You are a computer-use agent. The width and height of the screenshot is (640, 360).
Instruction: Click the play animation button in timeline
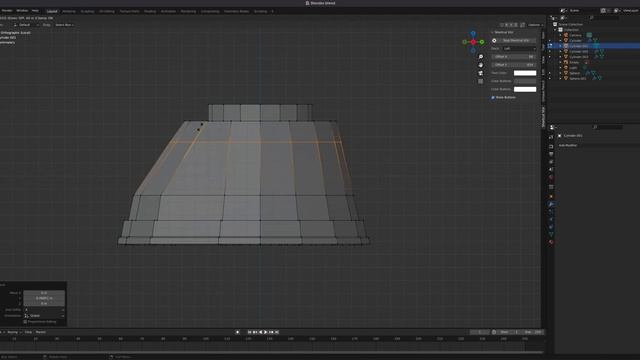[266, 332]
